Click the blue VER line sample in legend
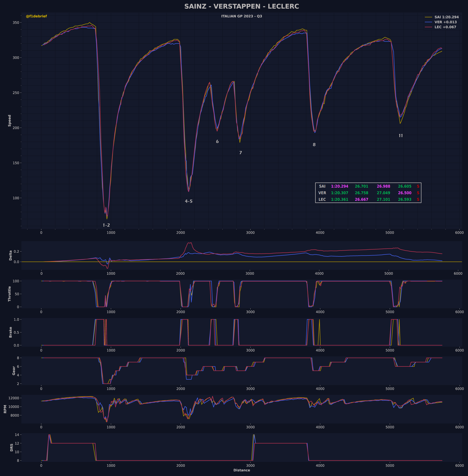 tap(429, 22)
